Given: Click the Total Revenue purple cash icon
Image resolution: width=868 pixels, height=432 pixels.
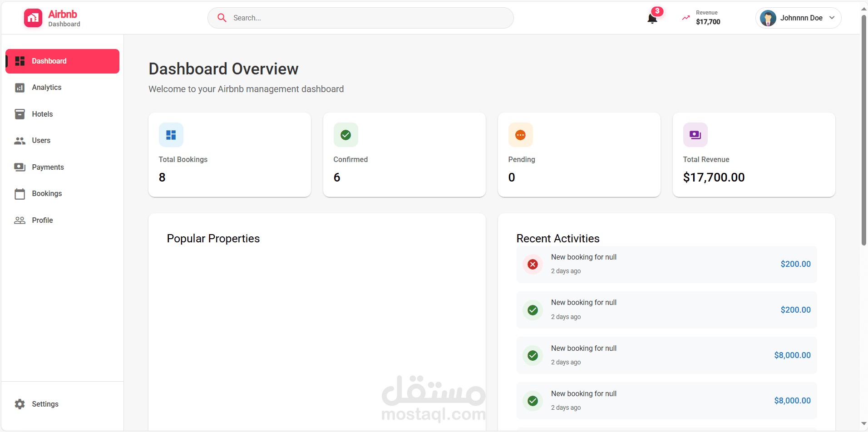Looking at the screenshot, I should 695,135.
